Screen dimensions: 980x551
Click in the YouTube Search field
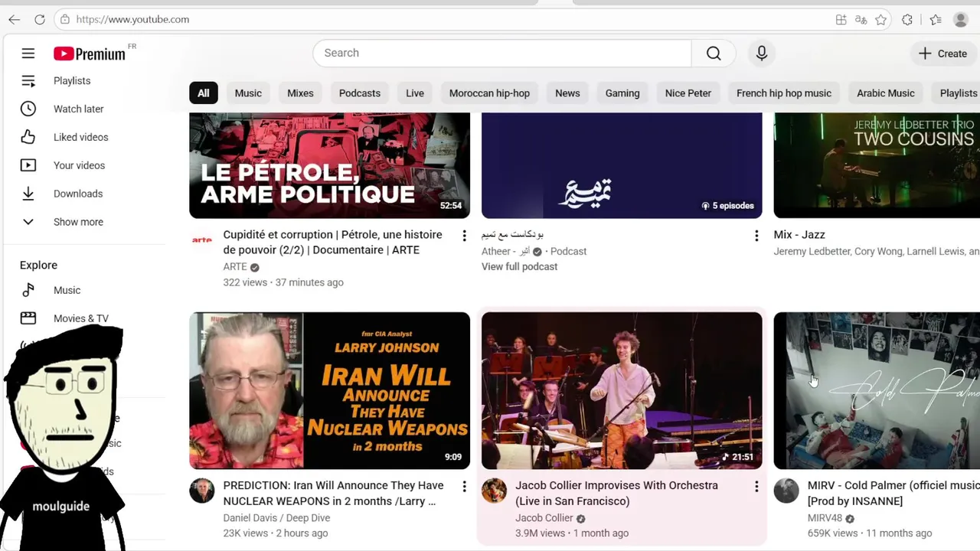point(502,53)
